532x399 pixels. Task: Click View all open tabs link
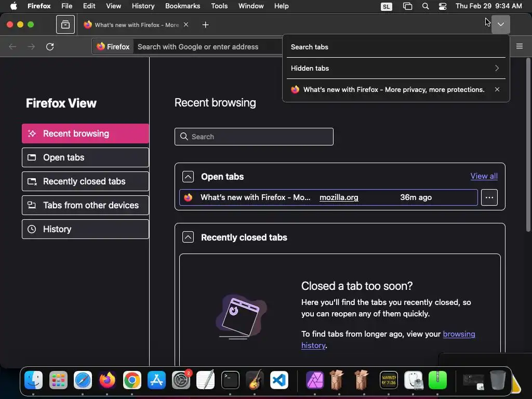484,176
